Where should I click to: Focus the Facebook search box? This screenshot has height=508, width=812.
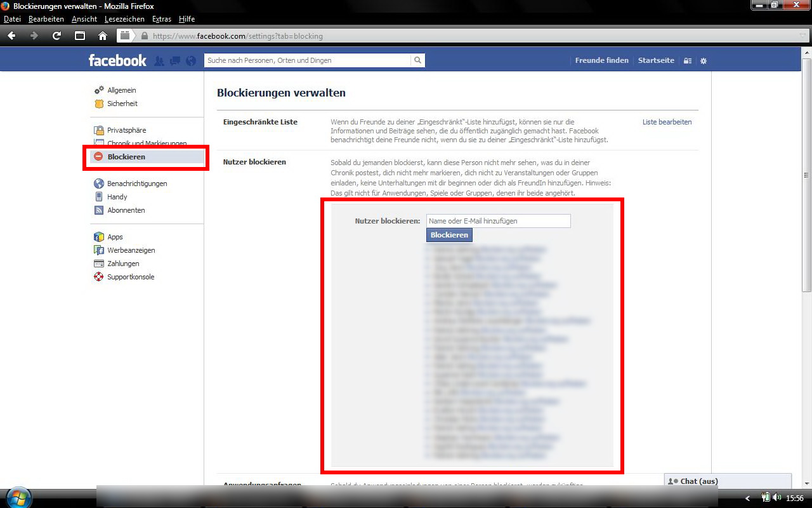(308, 60)
